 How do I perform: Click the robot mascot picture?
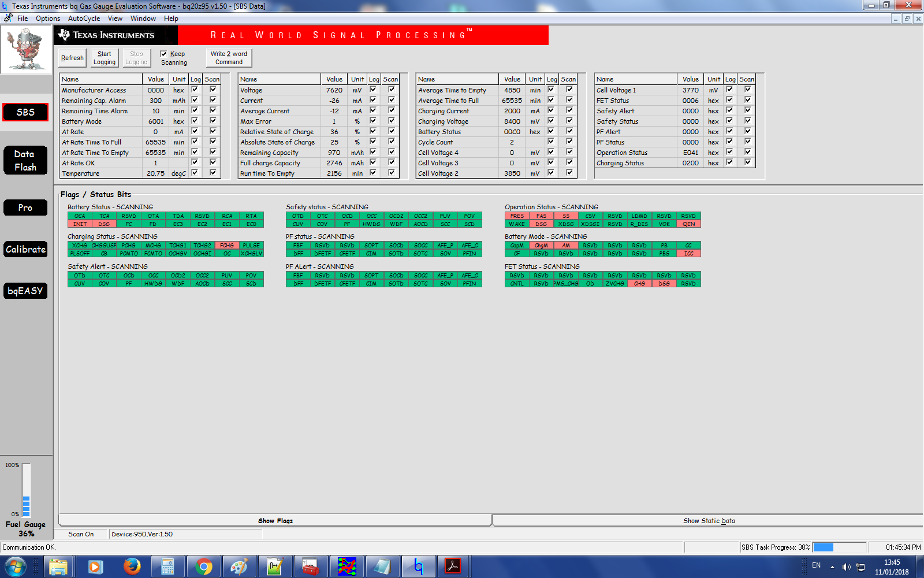coord(26,50)
